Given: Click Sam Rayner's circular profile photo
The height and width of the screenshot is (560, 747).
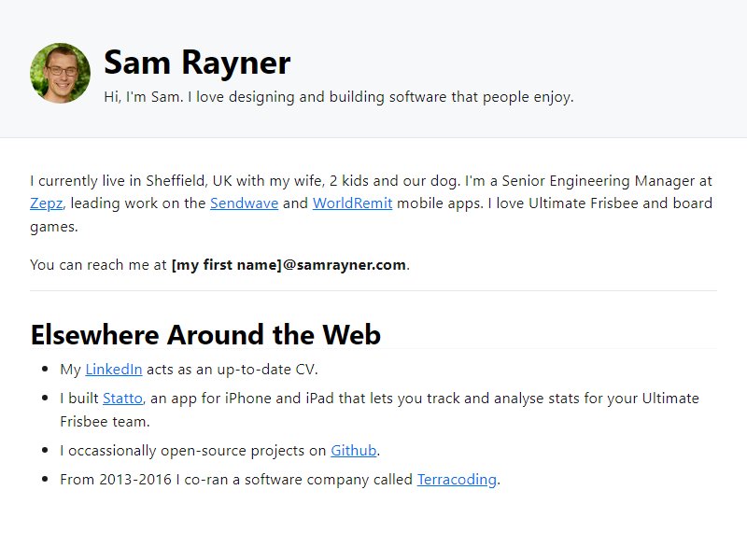Looking at the screenshot, I should click(x=60, y=73).
